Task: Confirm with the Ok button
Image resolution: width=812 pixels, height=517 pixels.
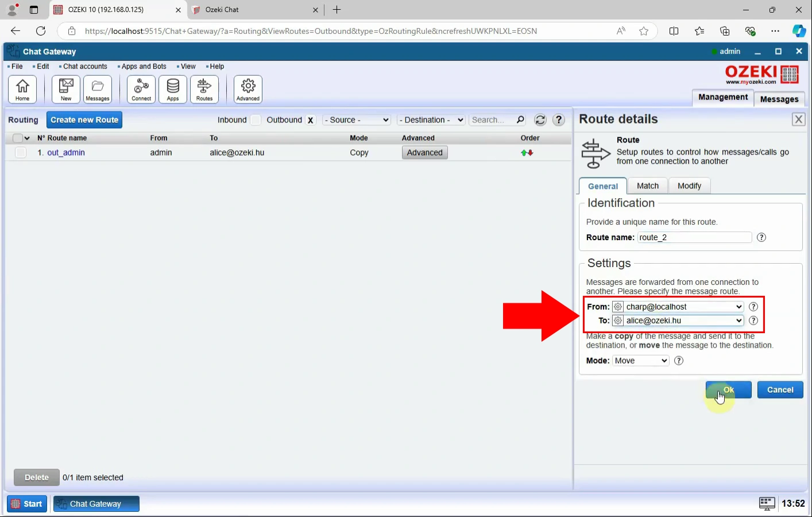Action: pyautogui.click(x=729, y=389)
